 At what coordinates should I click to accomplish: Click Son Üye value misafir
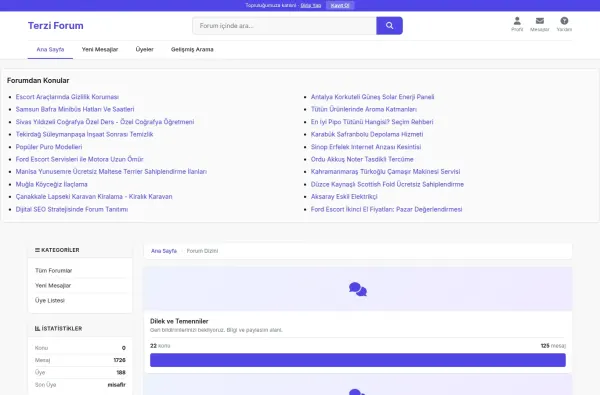[x=117, y=385]
